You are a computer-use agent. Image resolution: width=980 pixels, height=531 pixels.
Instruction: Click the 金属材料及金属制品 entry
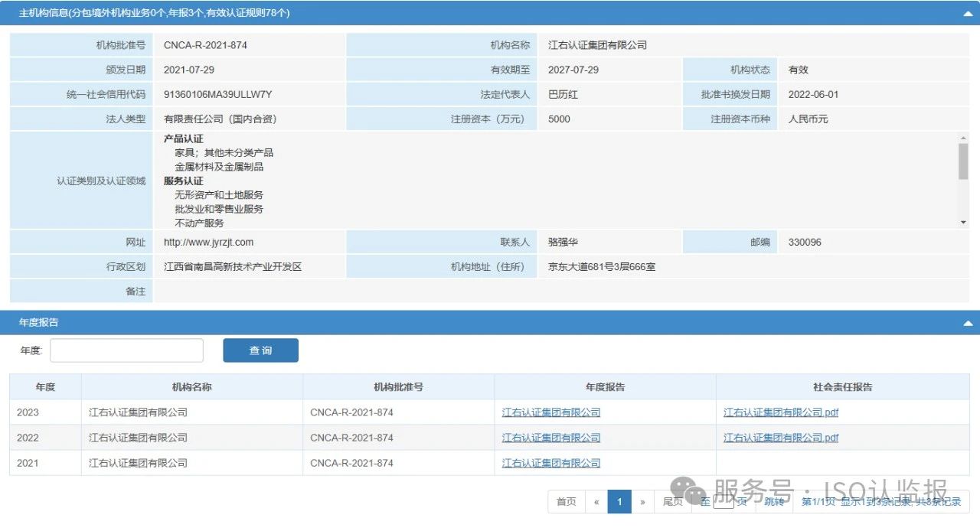(x=219, y=167)
